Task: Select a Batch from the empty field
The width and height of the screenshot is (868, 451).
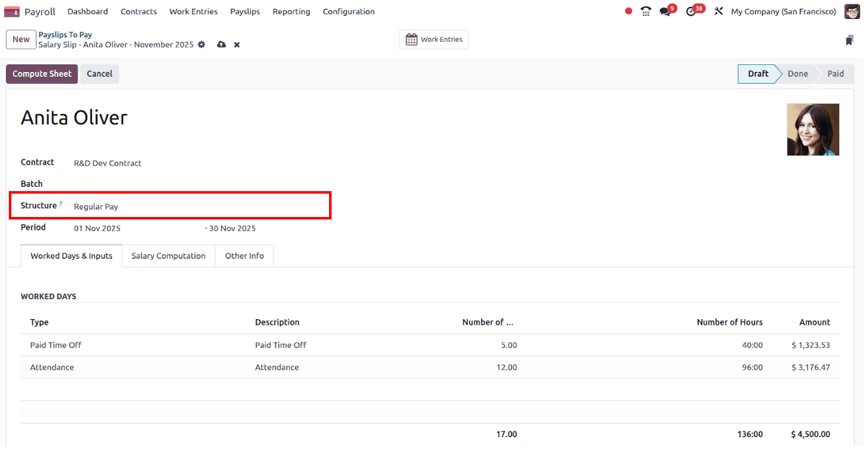Action: pyautogui.click(x=126, y=184)
